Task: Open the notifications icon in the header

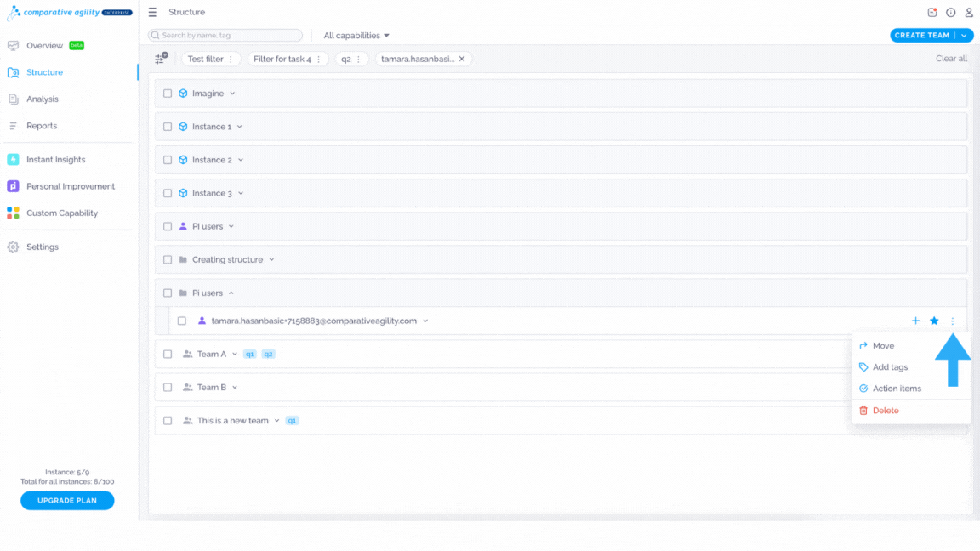Action: click(932, 12)
